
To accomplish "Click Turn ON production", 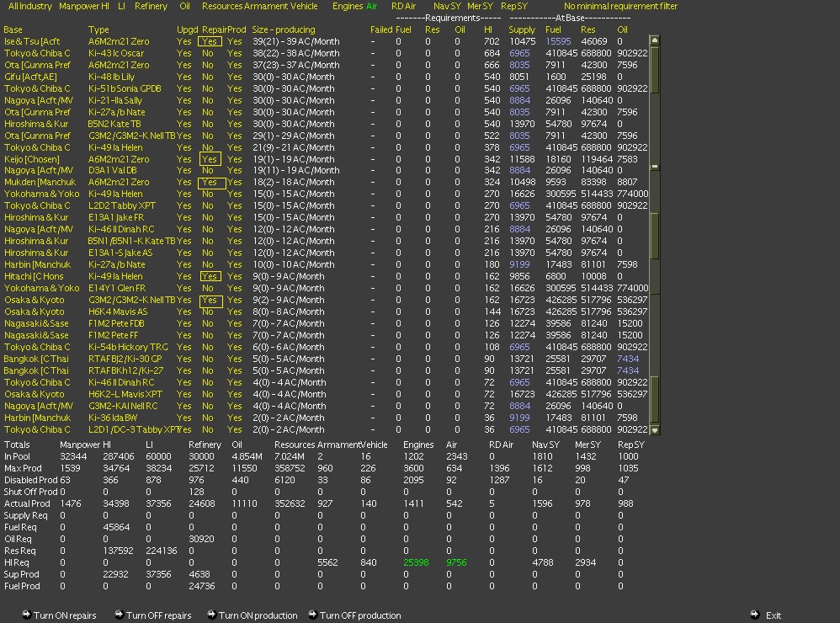I will (258, 615).
